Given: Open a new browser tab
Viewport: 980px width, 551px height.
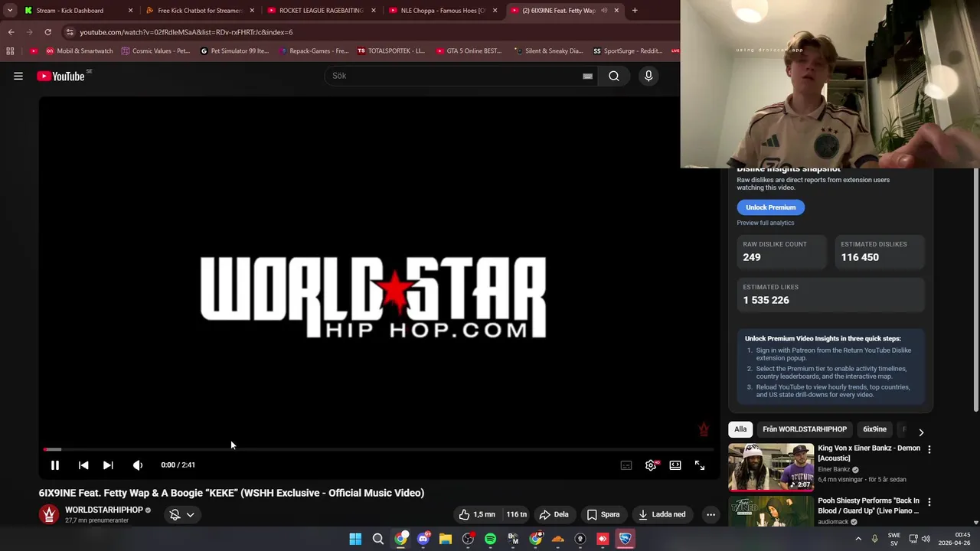Looking at the screenshot, I should pos(635,11).
